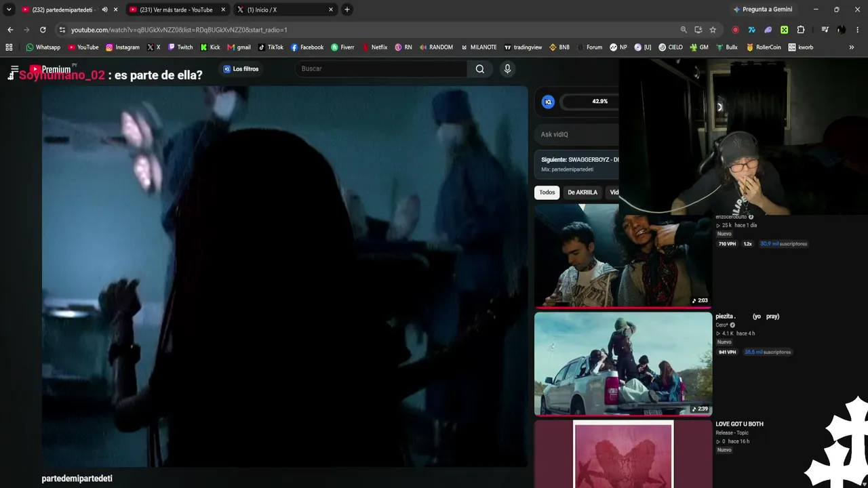Open the gmail bookmark

pos(239,47)
